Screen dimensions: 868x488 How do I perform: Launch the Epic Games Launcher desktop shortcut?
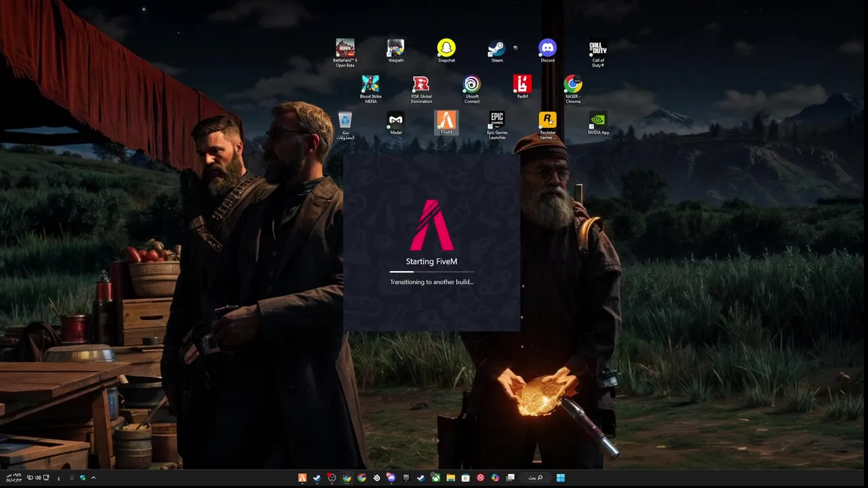coord(497,126)
